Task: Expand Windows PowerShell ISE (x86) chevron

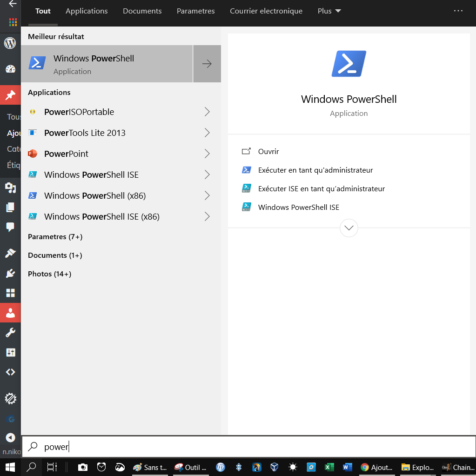Action: pos(207,217)
